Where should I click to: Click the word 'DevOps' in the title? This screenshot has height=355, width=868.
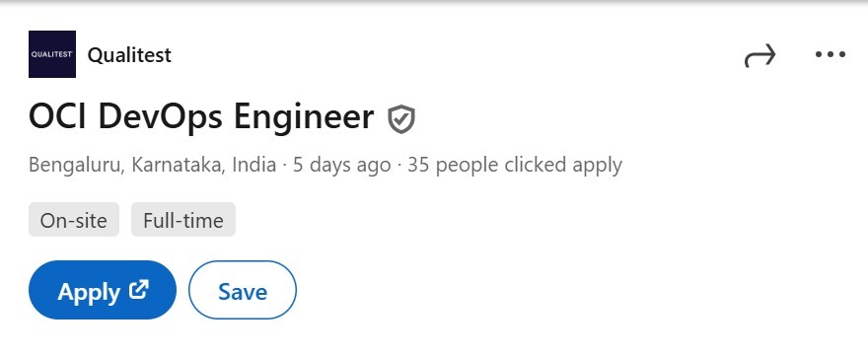point(159,118)
